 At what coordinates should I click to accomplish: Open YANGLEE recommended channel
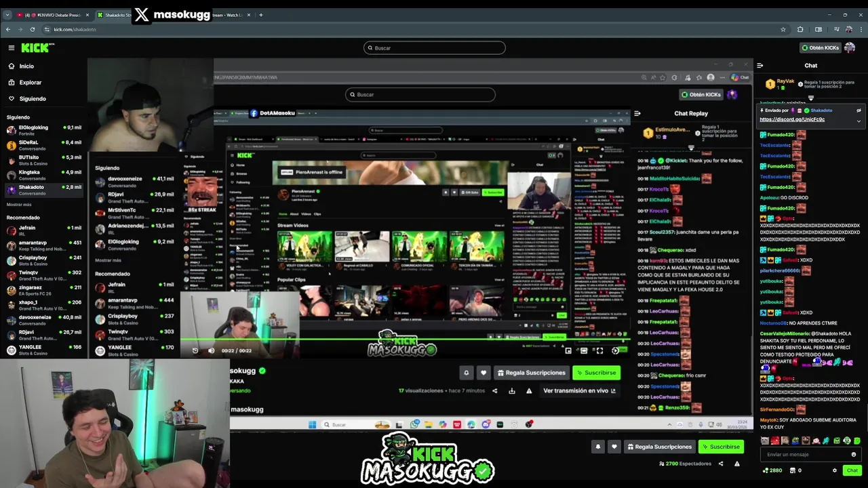tap(43, 350)
